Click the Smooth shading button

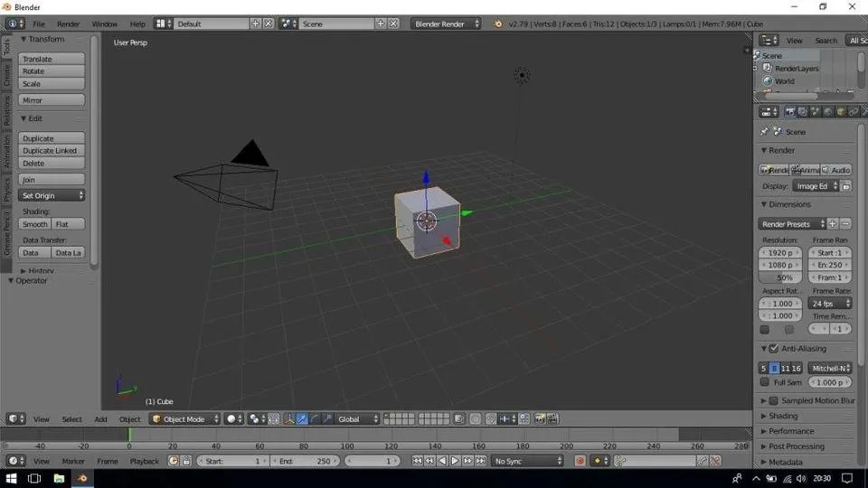pyautogui.click(x=35, y=224)
